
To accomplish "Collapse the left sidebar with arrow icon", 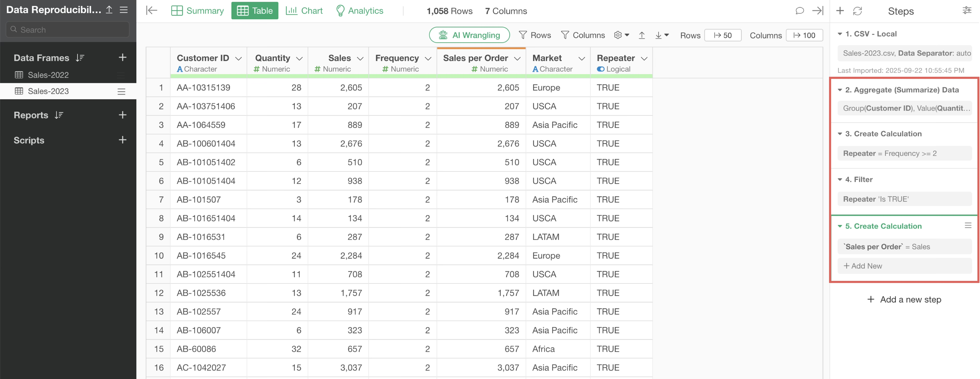I will [151, 11].
